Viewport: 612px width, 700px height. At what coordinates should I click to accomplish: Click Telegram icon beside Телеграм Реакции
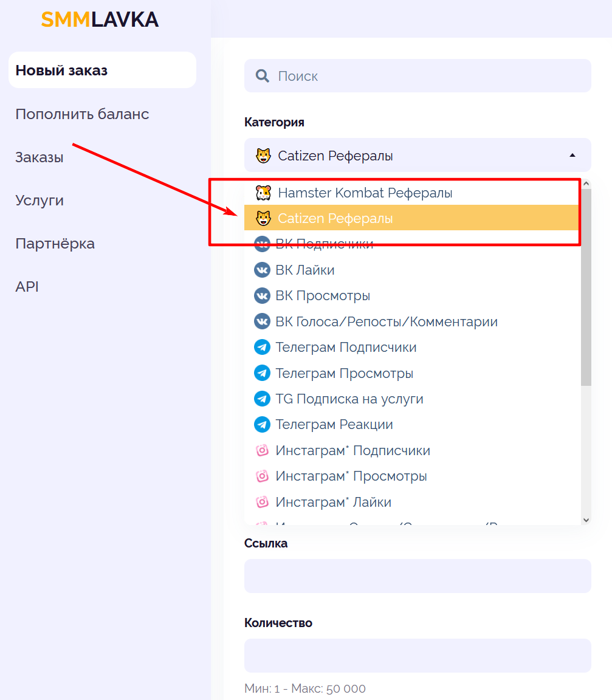(262, 425)
